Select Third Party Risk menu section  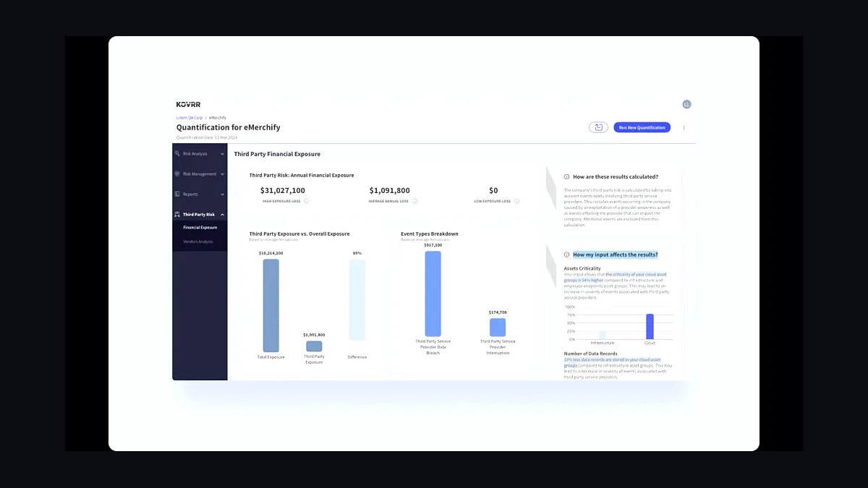200,214
